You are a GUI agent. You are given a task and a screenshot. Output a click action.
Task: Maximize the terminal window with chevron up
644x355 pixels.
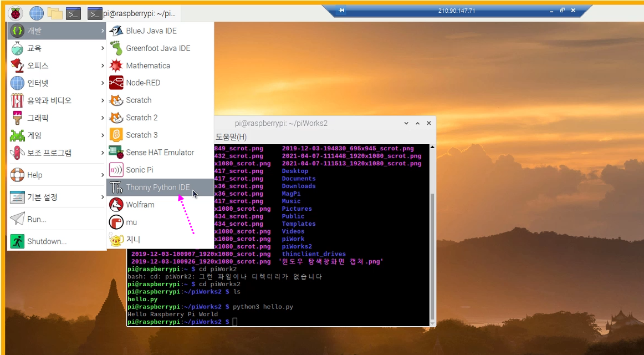[x=417, y=123]
